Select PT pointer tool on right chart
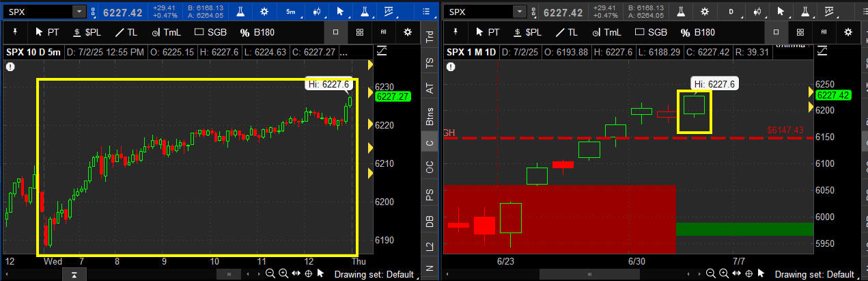Screen dimensions: 868x281 (x=488, y=32)
